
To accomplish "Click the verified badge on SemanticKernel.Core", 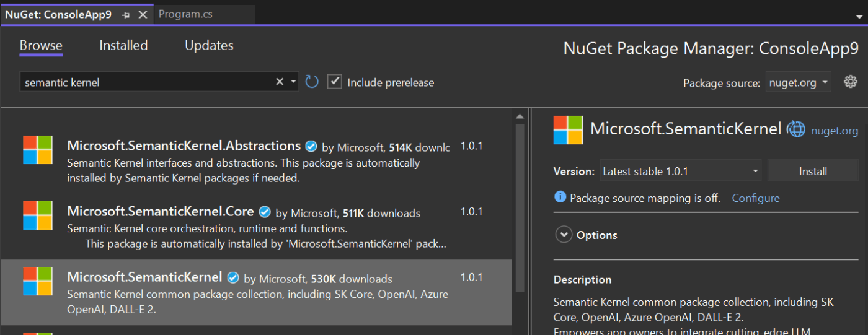I will tap(265, 212).
